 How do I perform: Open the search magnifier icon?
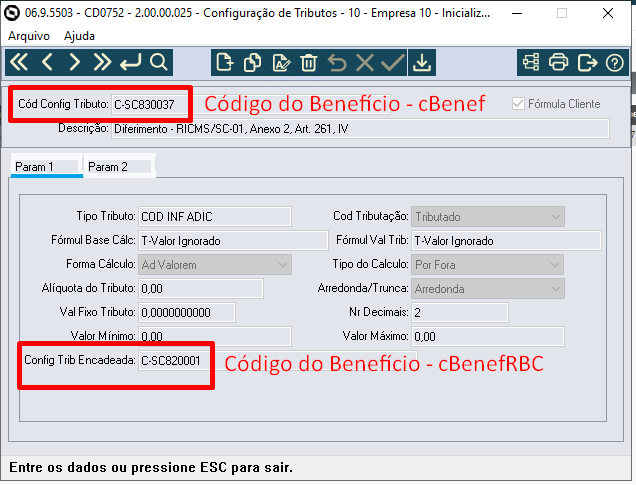[x=158, y=62]
